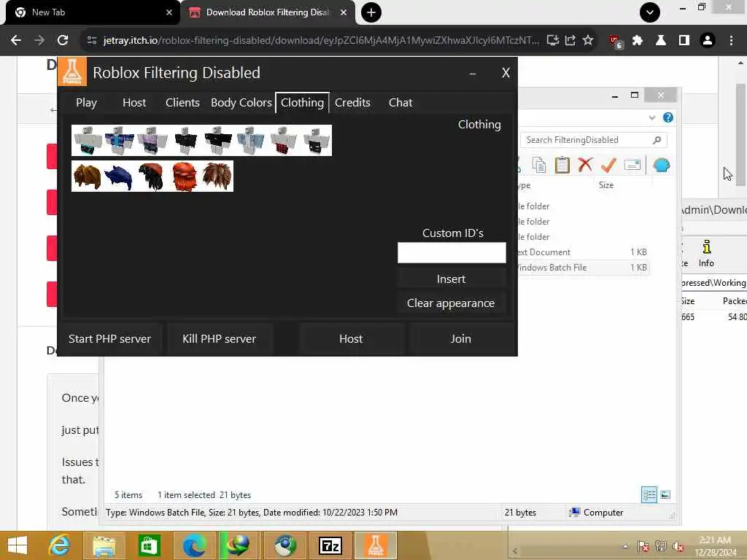This screenshot has height=560, width=747.
Task: Open Windows Start button
Action: tap(18, 545)
